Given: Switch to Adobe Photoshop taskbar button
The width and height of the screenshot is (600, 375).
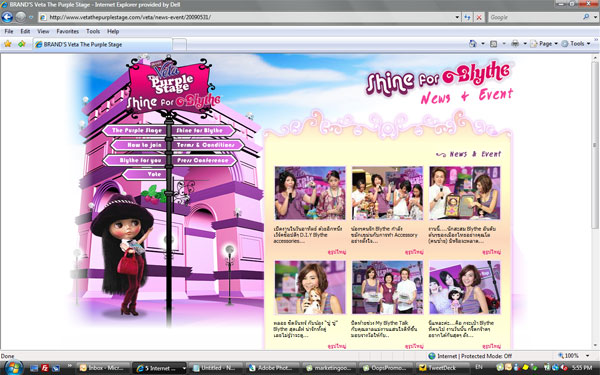Looking at the screenshot, I should [272, 368].
